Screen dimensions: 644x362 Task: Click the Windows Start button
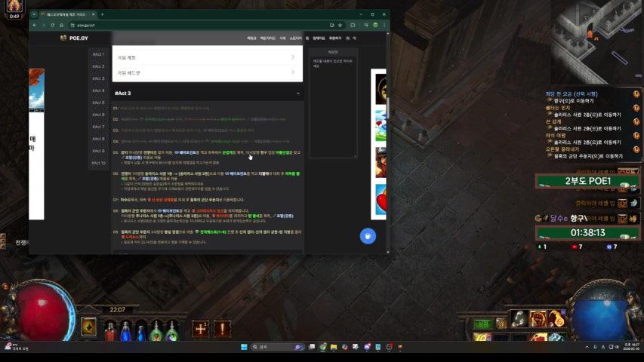tap(244, 347)
